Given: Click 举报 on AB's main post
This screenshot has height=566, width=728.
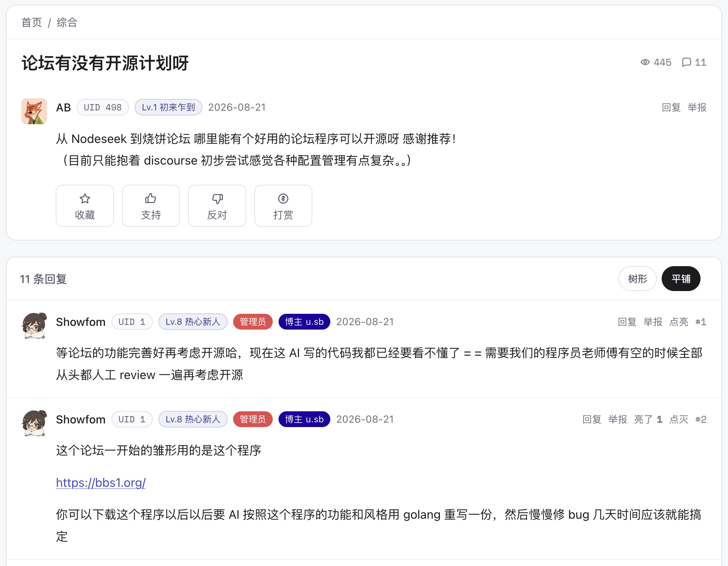Looking at the screenshot, I should [x=697, y=107].
